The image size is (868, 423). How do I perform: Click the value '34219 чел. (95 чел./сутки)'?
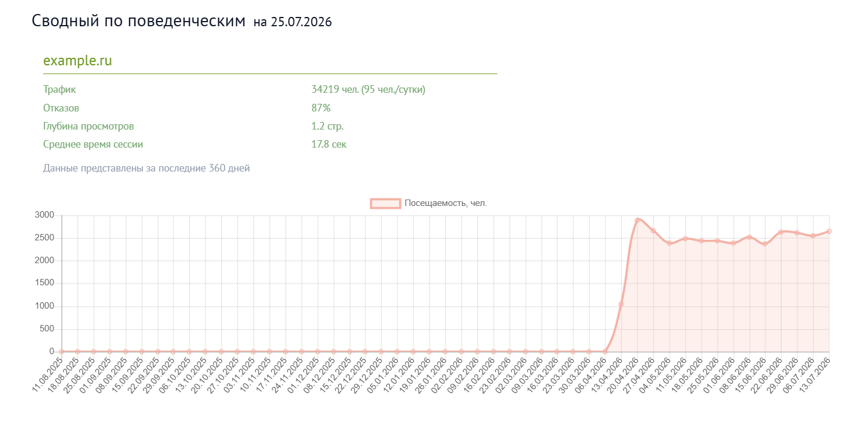368,90
